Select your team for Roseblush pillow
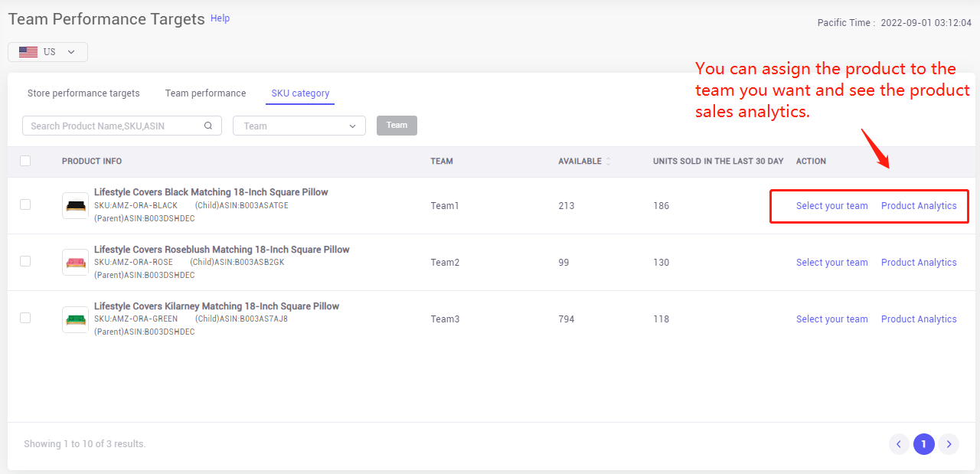This screenshot has width=980, height=474. tap(832, 263)
